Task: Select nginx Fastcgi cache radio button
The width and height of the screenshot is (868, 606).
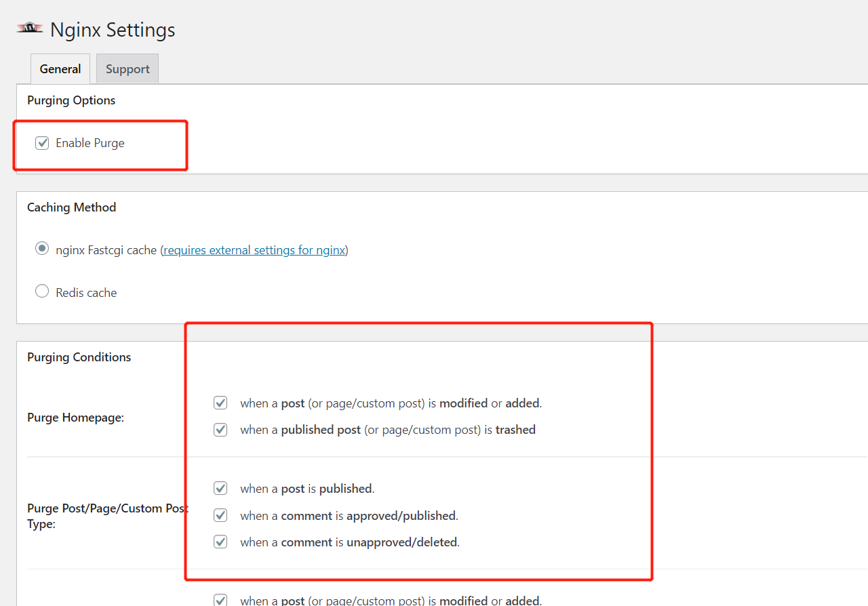Action: (x=42, y=249)
